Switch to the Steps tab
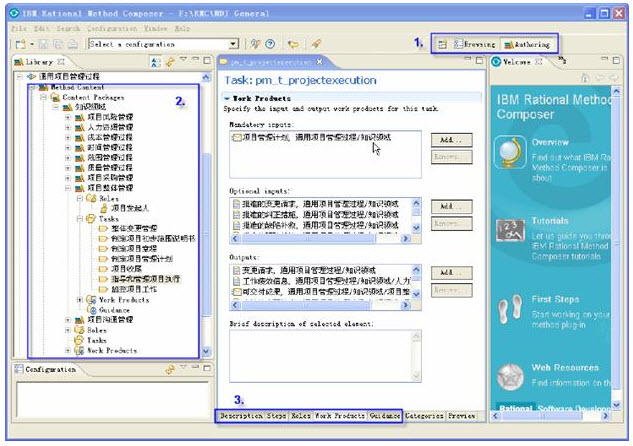The width and height of the screenshot is (633, 446). [x=276, y=415]
